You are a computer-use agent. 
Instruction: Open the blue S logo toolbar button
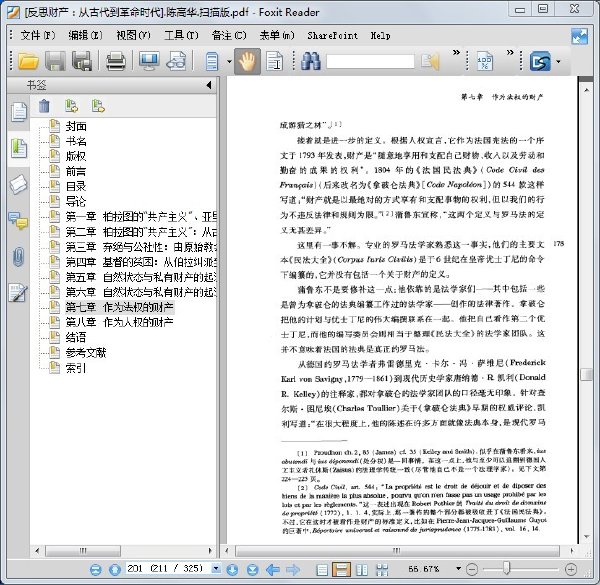pyautogui.click(x=540, y=61)
